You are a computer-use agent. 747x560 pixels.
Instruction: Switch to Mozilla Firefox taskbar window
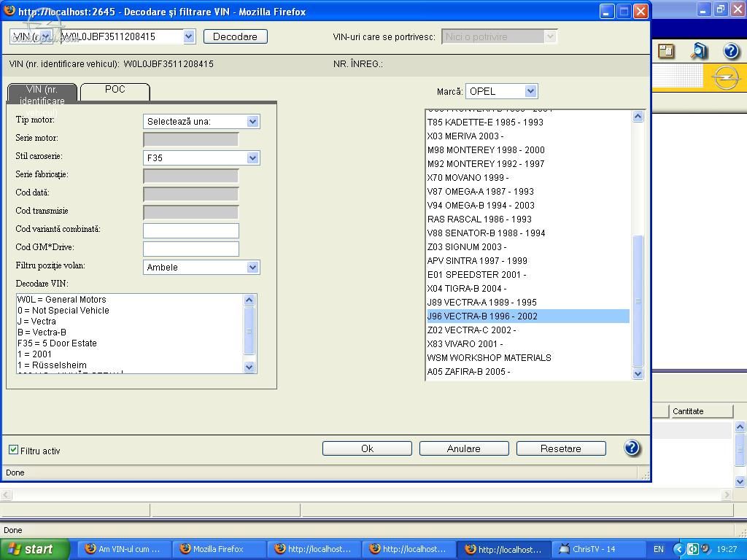[x=217, y=549]
